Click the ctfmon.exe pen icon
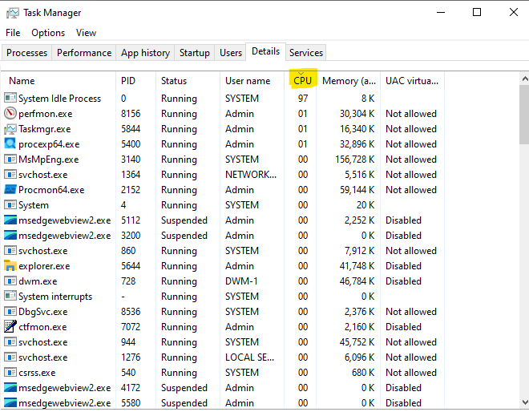The width and height of the screenshot is (529, 420). (10, 326)
